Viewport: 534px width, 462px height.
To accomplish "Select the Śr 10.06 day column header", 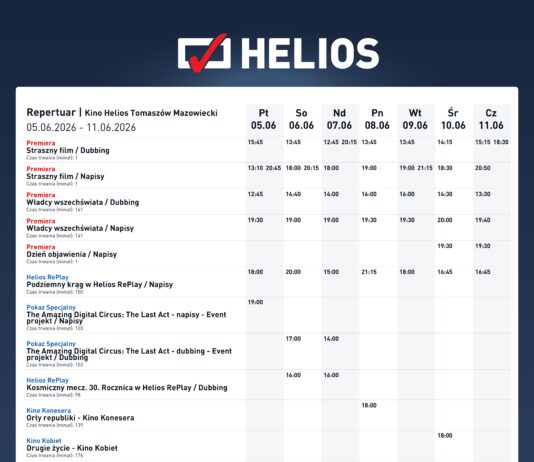I will [453, 119].
